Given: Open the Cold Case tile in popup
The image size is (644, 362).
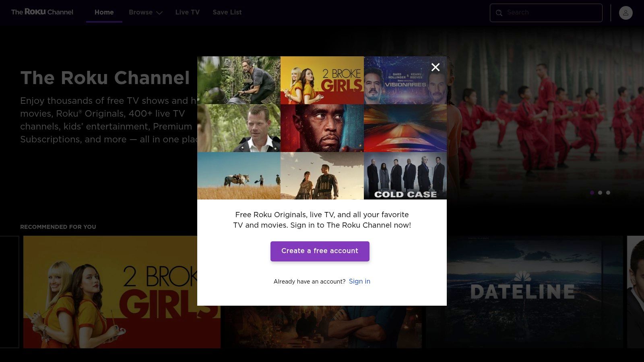Looking at the screenshot, I should (x=405, y=176).
